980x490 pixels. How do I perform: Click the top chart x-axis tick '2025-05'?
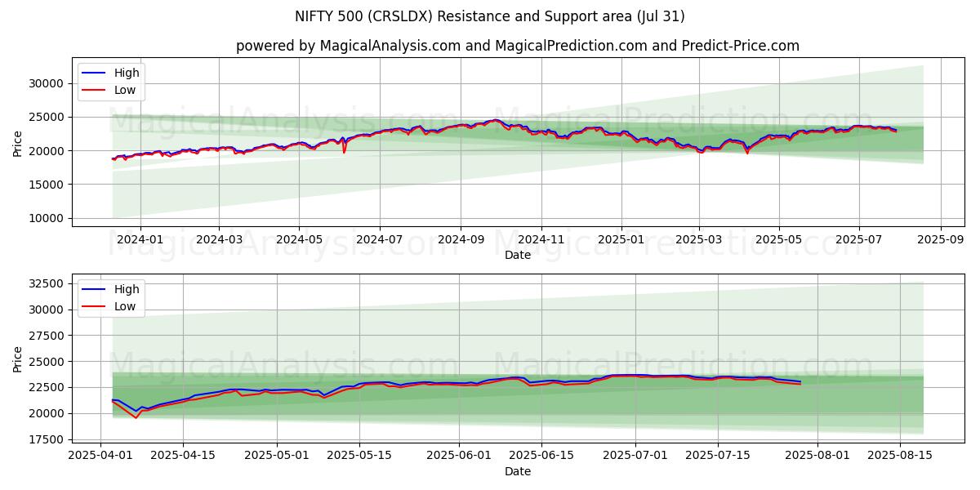point(778,239)
